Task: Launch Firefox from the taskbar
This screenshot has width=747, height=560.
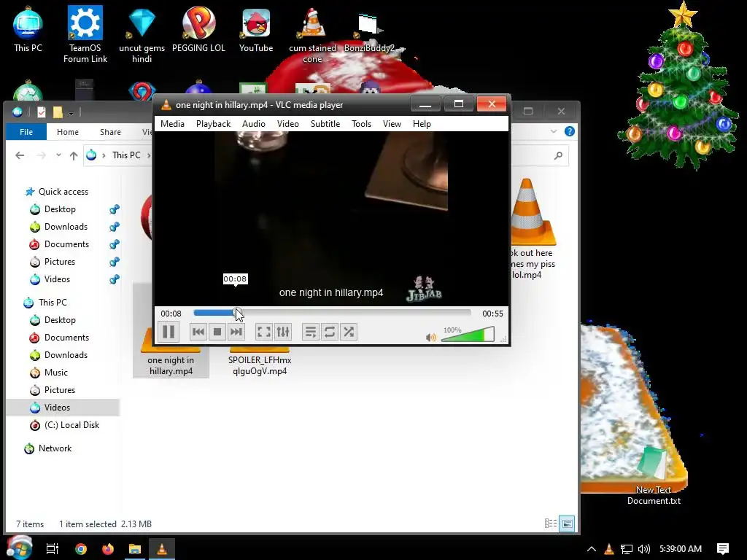Action: coord(108,548)
